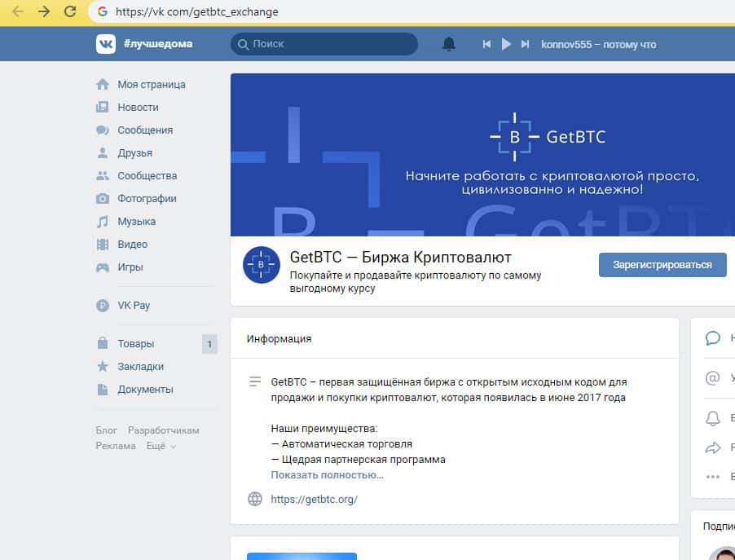Click the star icon beside Закладки
Image resolution: width=735 pixels, height=560 pixels.
[103, 366]
